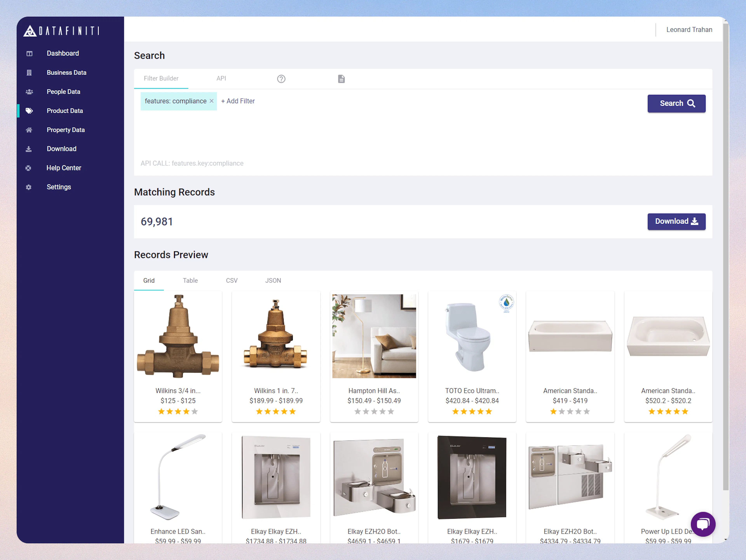Select the Business Data sidebar icon
Image resolution: width=746 pixels, height=560 pixels.
pyautogui.click(x=29, y=72)
